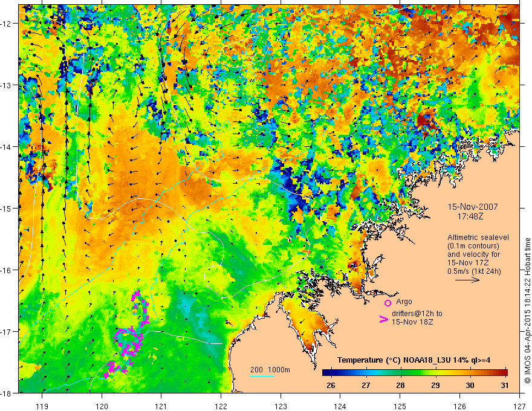
Task: Click the magenta Argo circle symbol
Action: (388, 303)
